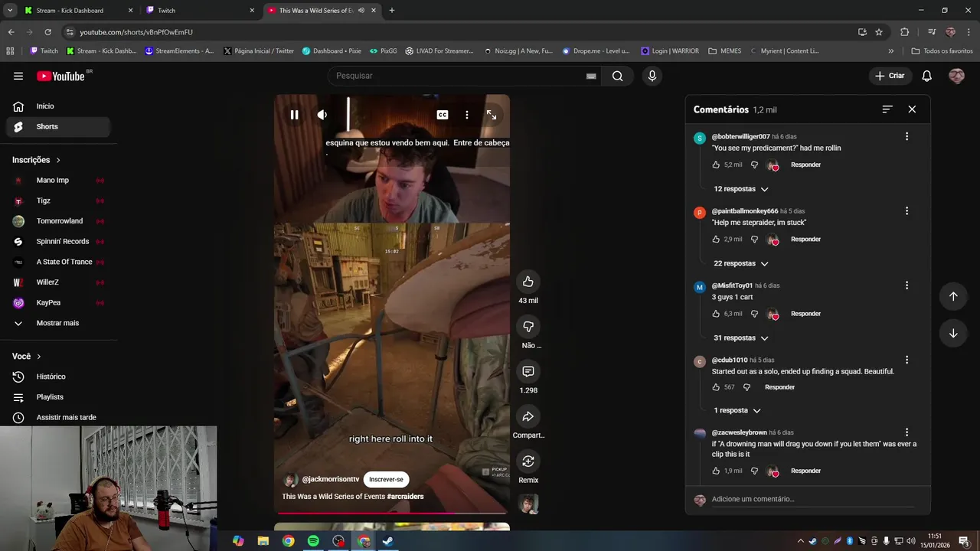This screenshot has height=551, width=980.
Task: Expand the 22 respostas thread
Action: coord(741,263)
